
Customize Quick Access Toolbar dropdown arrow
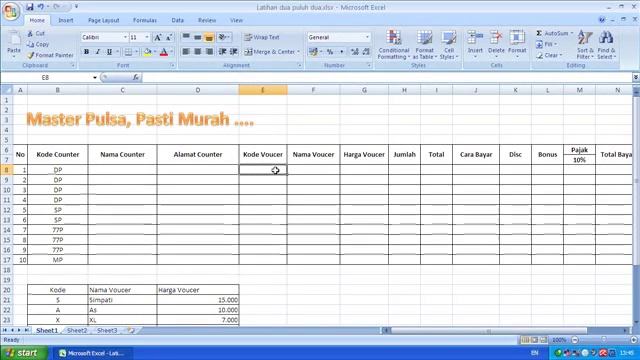[x=76, y=7]
